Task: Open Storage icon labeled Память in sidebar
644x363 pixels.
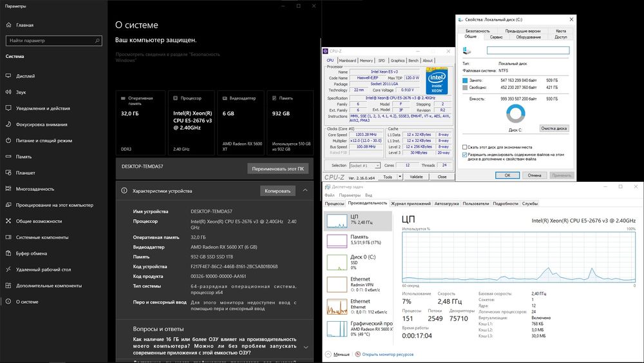Action: pyautogui.click(x=8, y=157)
